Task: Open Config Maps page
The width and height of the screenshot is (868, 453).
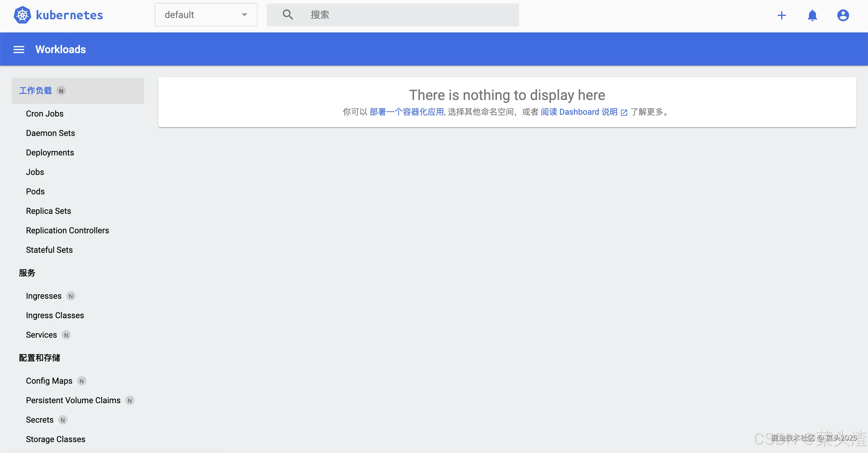Action: coord(49,381)
